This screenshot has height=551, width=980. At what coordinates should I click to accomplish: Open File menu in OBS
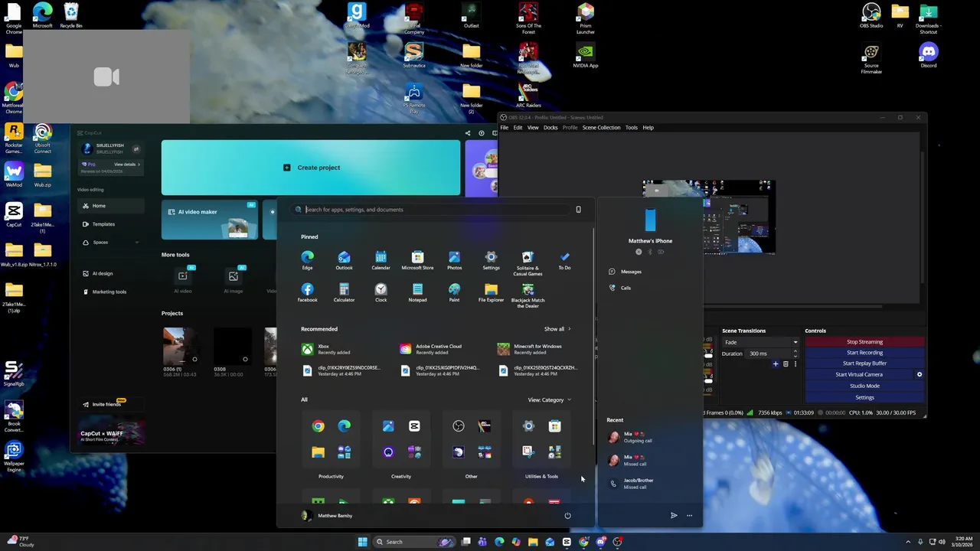point(505,128)
